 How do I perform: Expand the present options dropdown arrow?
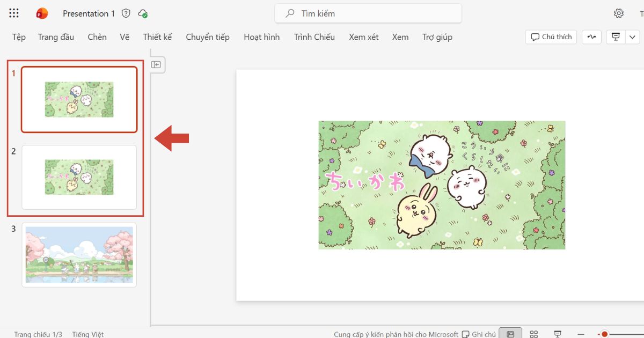pyautogui.click(x=633, y=37)
